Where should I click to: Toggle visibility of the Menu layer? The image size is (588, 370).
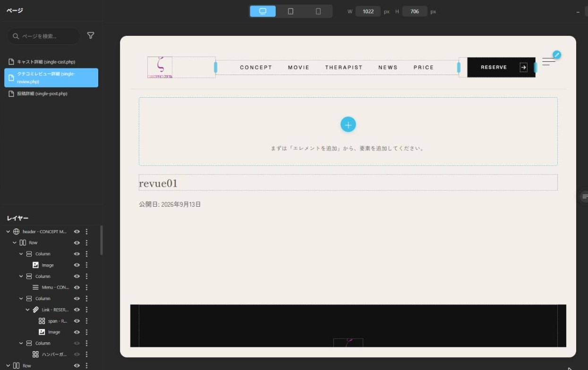(77, 287)
